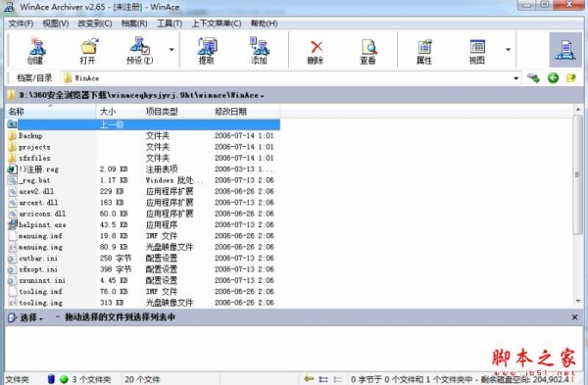Screen dimensions: 588x385
Task: Open the 档案(R) menu
Action: [134, 24]
